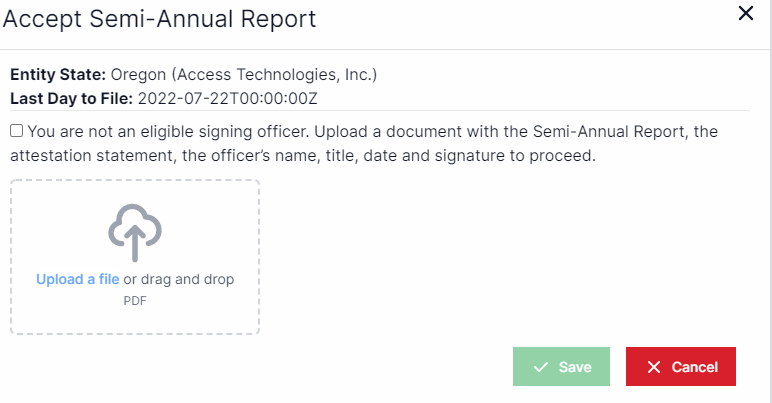
Task: Click the 2022-07-22T00:00:00Z date value
Action: tap(227, 98)
